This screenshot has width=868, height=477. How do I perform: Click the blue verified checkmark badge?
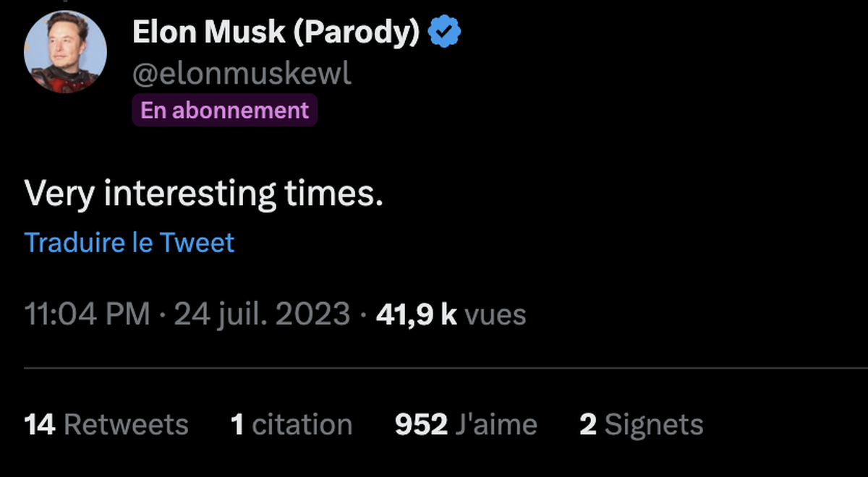tap(445, 33)
